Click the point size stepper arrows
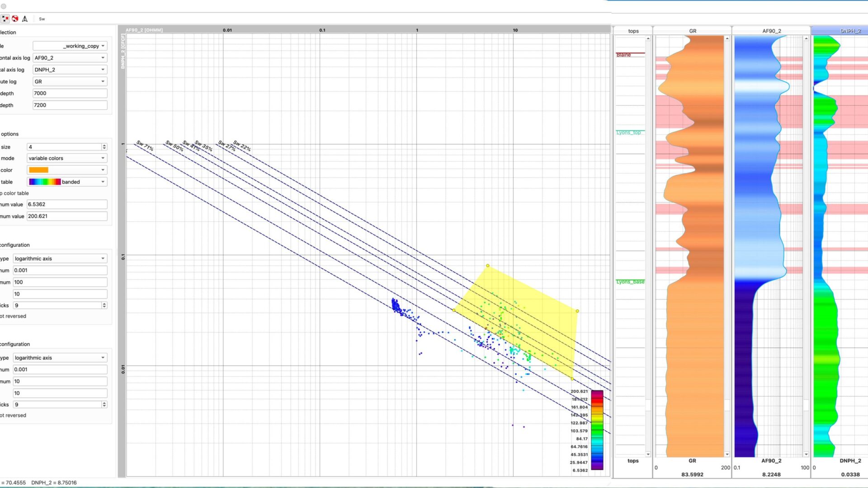 104,147
